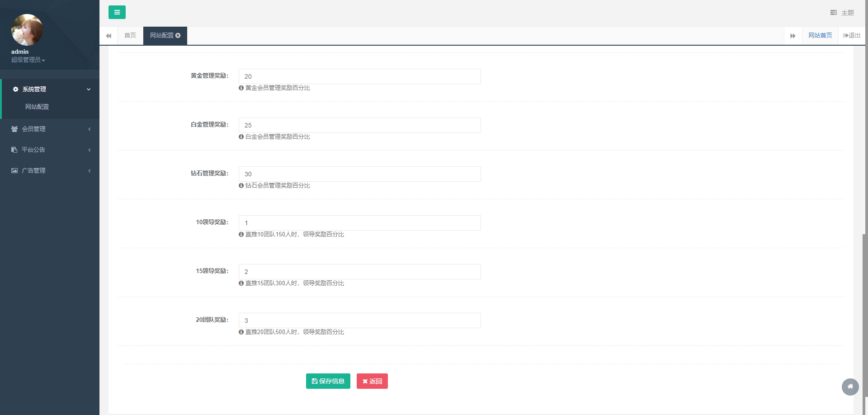Click the tab scroll-left double arrow

click(x=108, y=36)
